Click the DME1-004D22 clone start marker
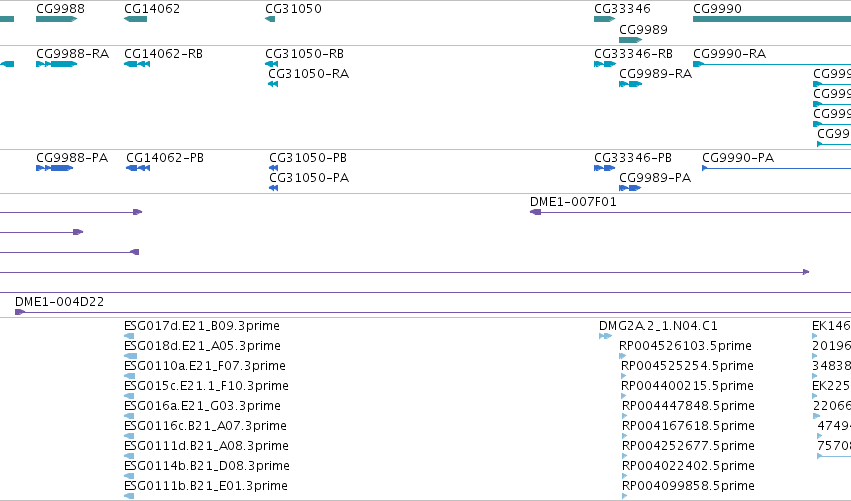 (x=20, y=312)
